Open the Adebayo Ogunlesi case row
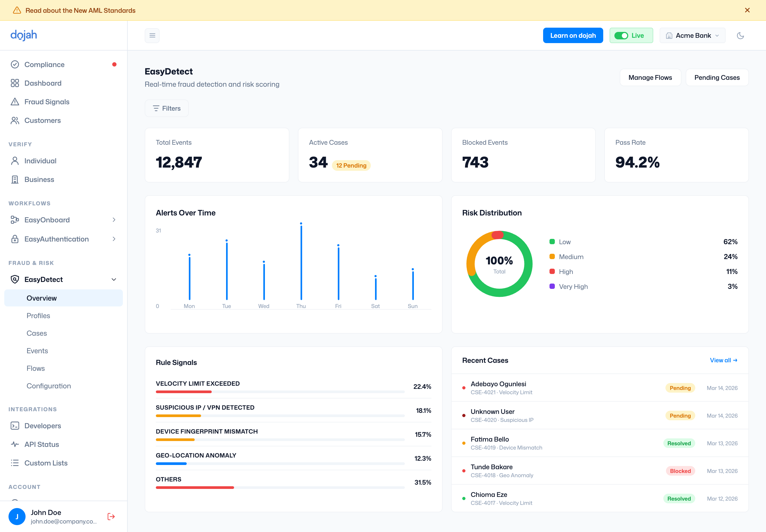Image resolution: width=766 pixels, height=532 pixels. pyautogui.click(x=600, y=388)
